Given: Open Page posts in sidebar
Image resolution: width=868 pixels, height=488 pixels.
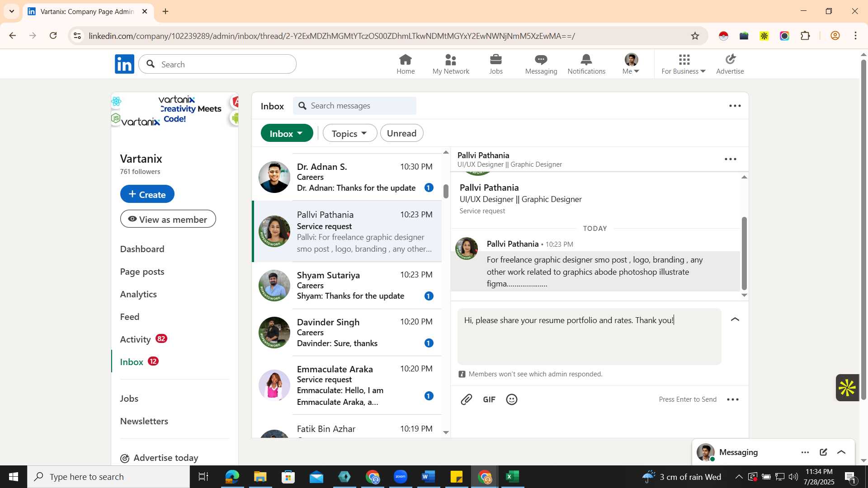Looking at the screenshot, I should 142,272.
